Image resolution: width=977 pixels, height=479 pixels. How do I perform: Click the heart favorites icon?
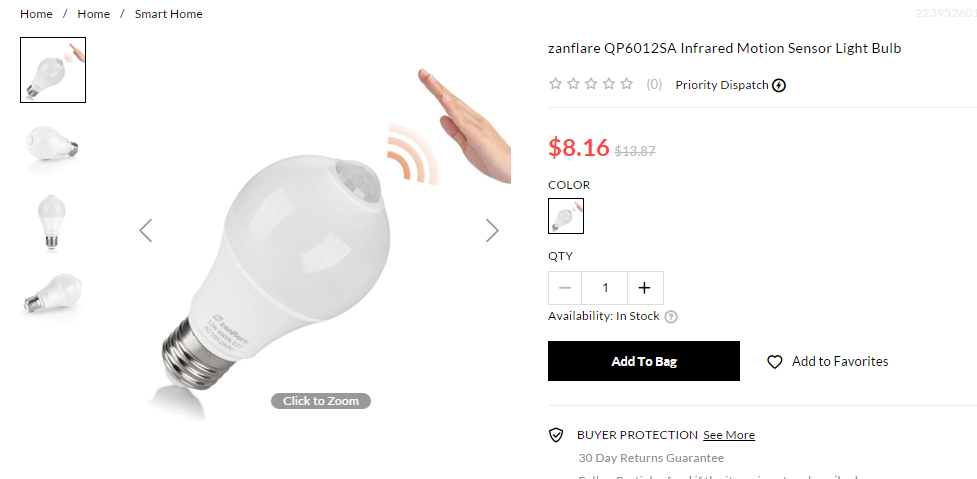[774, 362]
